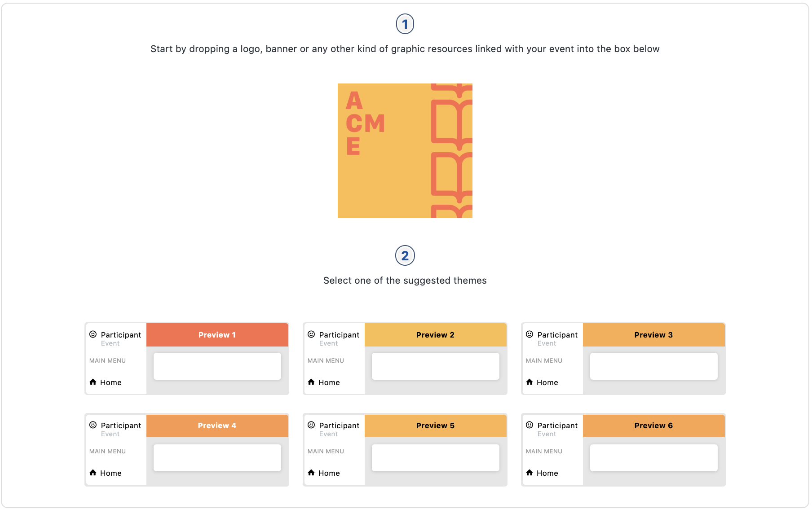The height and width of the screenshot is (509, 812).
Task: Click the Home link in Preview 5
Action: [x=329, y=473]
